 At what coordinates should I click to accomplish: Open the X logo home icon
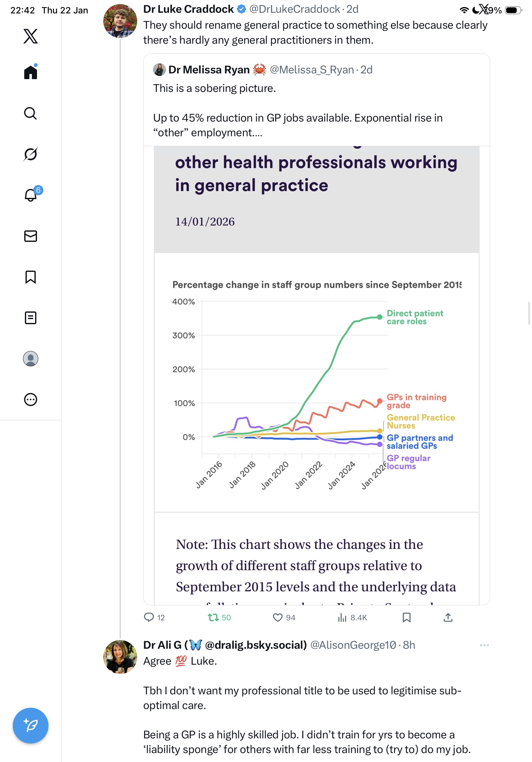(31, 36)
